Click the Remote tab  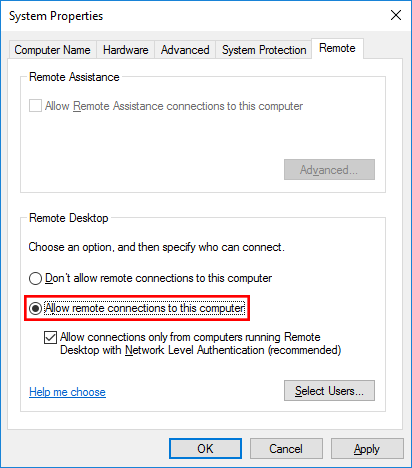tap(337, 48)
